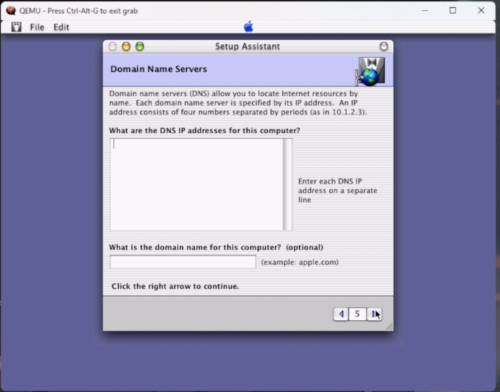Maximize the QEMU window
Image resolution: width=500 pixels, height=392 pixels.
coord(453,10)
